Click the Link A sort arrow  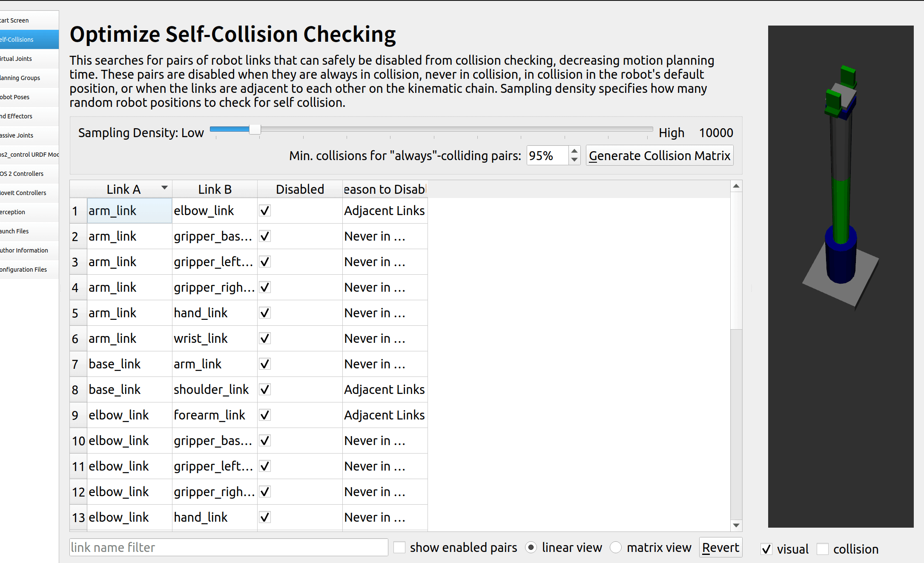(x=164, y=188)
